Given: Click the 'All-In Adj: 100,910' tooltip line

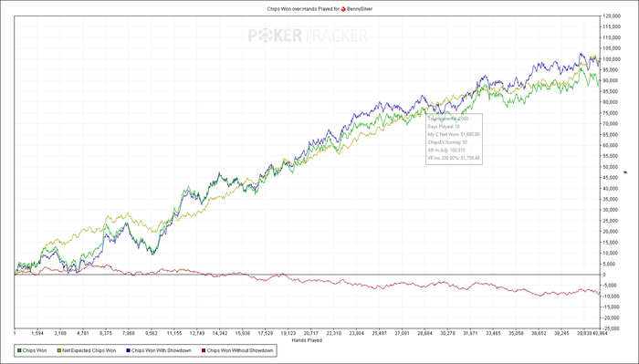Looking at the screenshot, I should point(446,151).
